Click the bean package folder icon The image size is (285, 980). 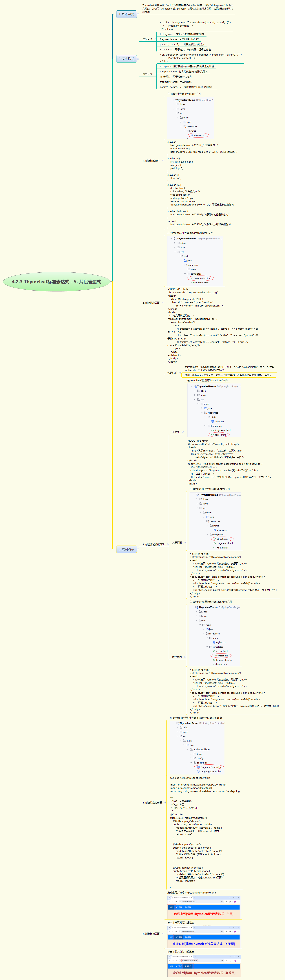coord(195,754)
